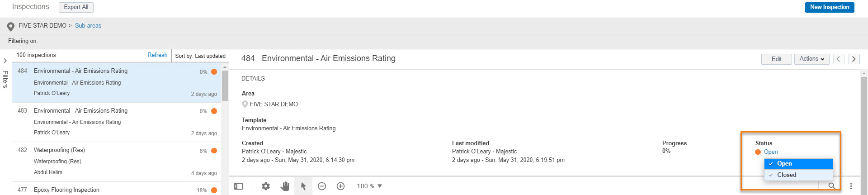
Task: Open Sort by: Last updated menu
Action: click(x=200, y=56)
